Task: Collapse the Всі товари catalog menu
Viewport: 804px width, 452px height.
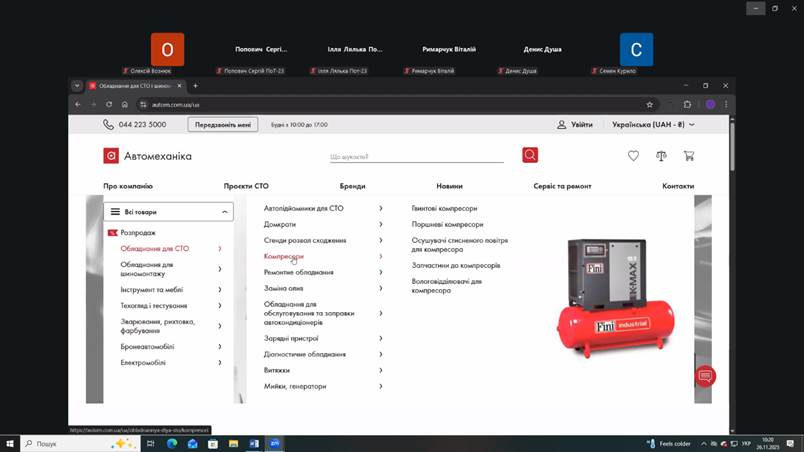Action: coord(226,212)
